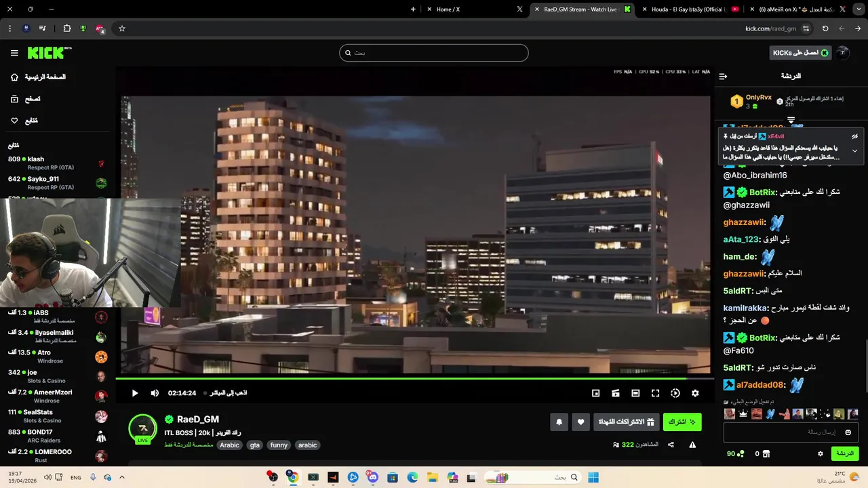This screenshot has width=868, height=488.
Task: Click the gta tag chip
Action: (254, 445)
